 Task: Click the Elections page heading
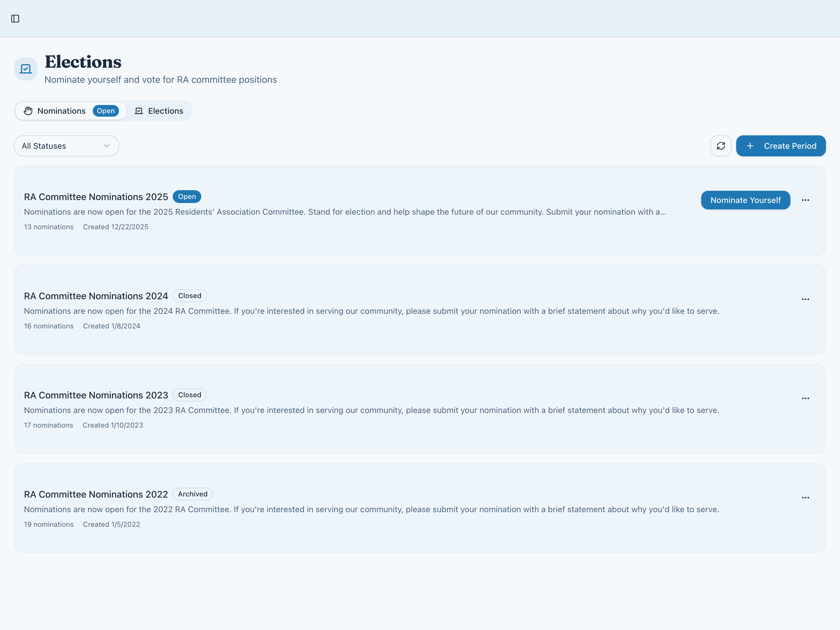pyautogui.click(x=83, y=62)
